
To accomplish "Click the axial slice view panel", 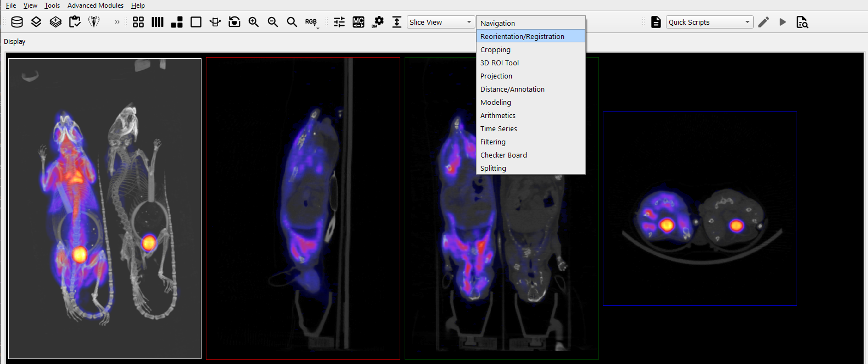I will [x=699, y=209].
